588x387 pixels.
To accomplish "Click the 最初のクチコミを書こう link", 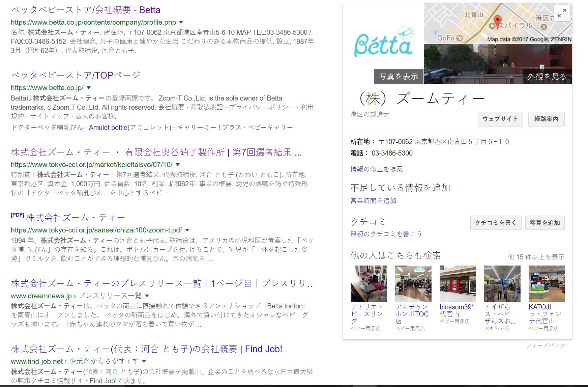I will coord(386,234).
